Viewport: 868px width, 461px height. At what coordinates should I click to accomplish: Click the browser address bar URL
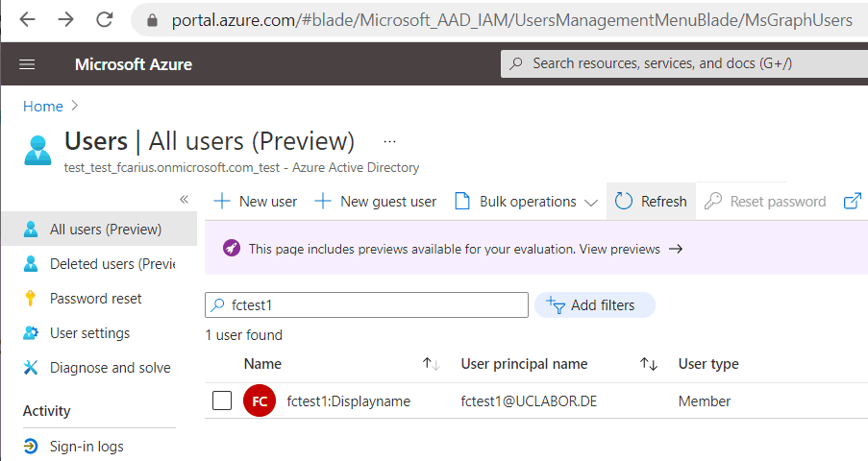[511, 20]
